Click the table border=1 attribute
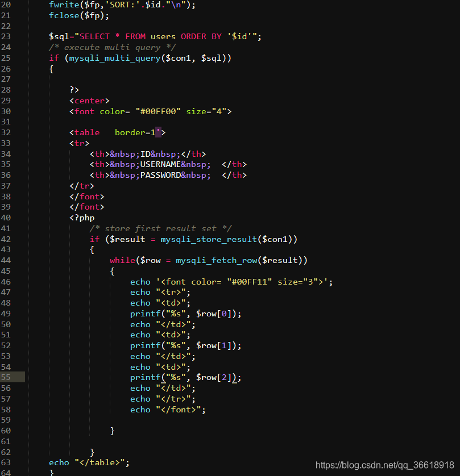The image size is (460, 476). (x=138, y=133)
